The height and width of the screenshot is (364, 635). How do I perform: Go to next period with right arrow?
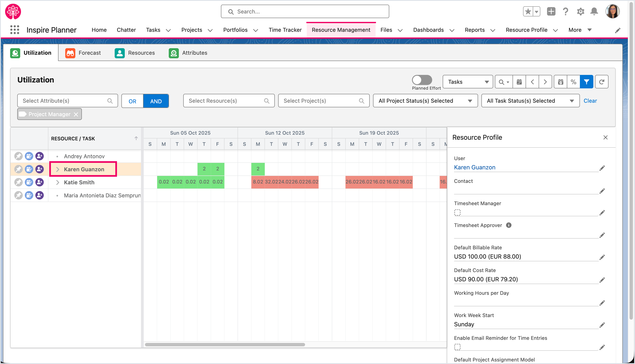[x=545, y=82]
